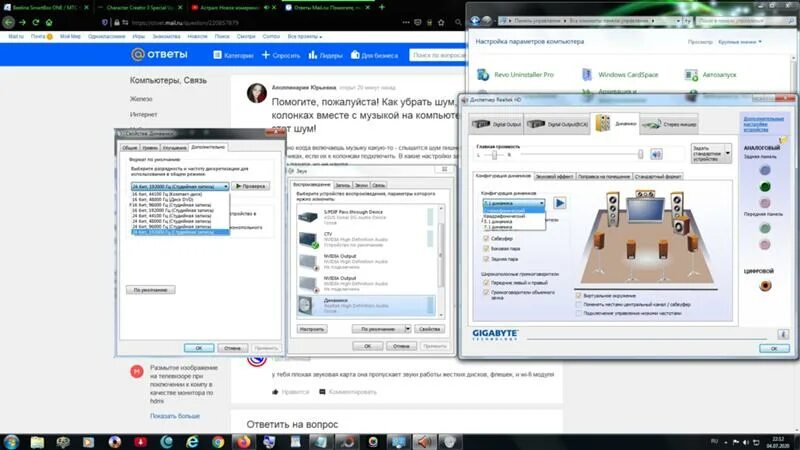This screenshot has height=450, width=800.
Task: Choose 16 бит, 48000 Гц (Диск DVD) option
Action: 180,199
